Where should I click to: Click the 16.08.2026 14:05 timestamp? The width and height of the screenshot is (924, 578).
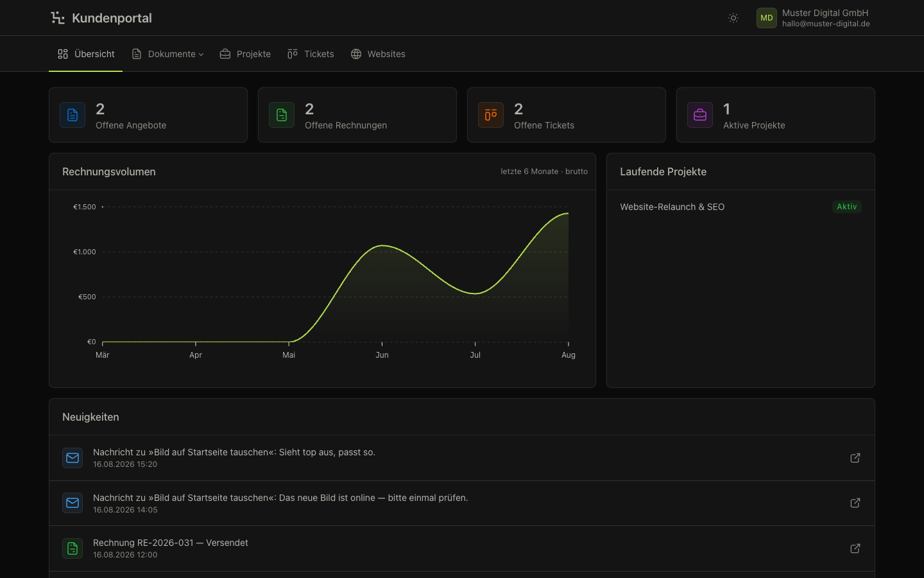125,510
